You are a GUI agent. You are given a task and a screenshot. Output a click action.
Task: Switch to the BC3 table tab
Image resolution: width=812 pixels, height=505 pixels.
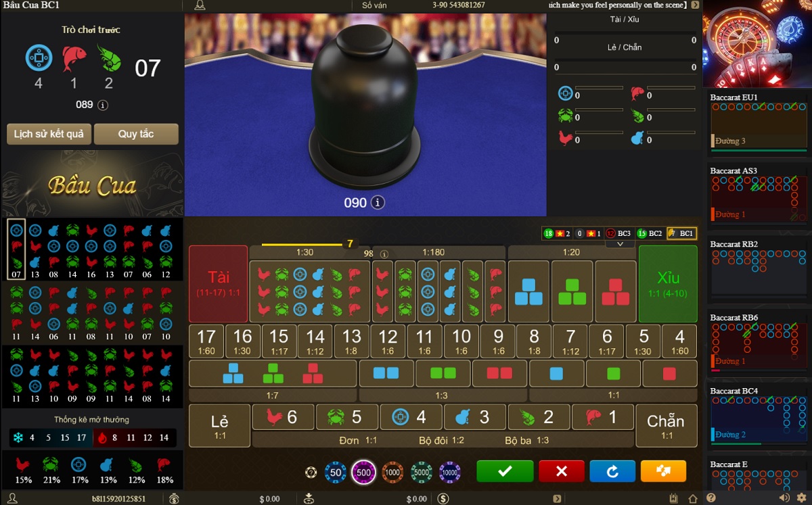tap(618, 233)
